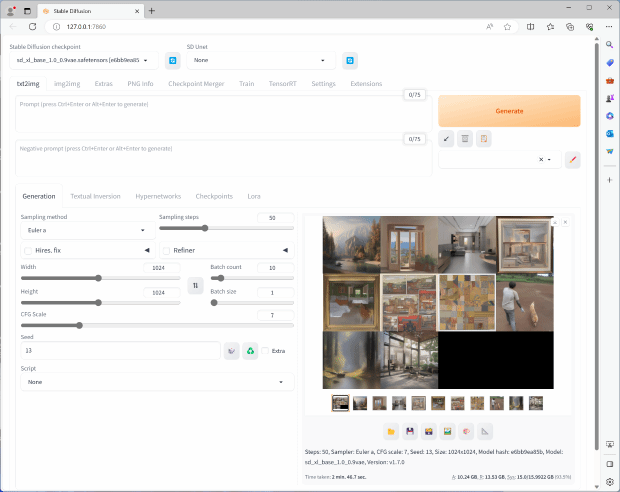
Task: Add page to favorites star icon
Action: (x=507, y=26)
